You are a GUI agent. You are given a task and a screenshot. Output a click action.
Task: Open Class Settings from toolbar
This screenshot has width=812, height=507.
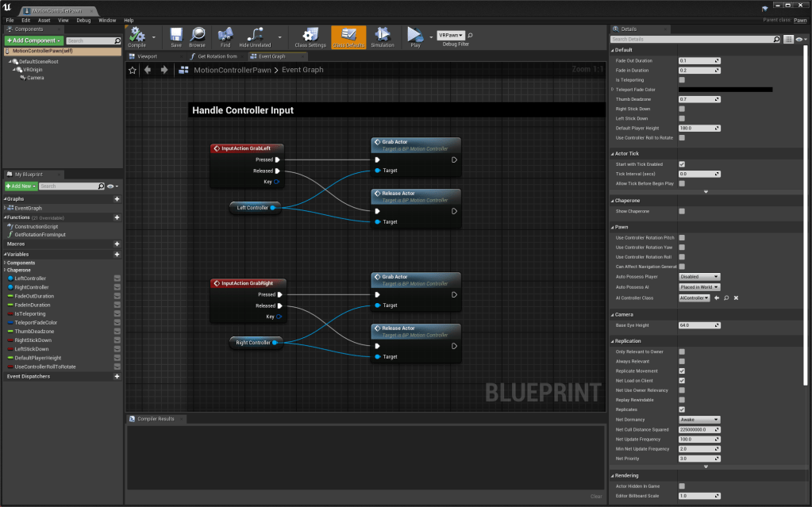point(310,36)
